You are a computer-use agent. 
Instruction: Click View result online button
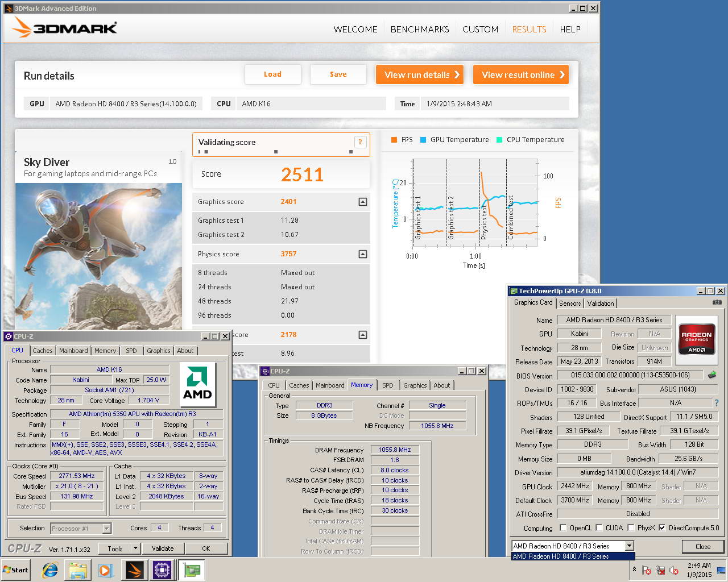click(521, 74)
